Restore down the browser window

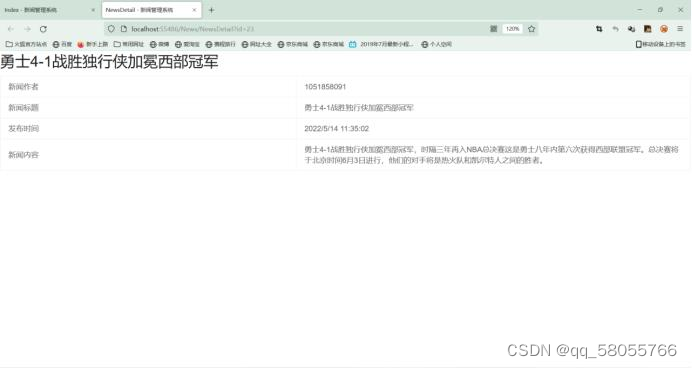[x=660, y=10]
